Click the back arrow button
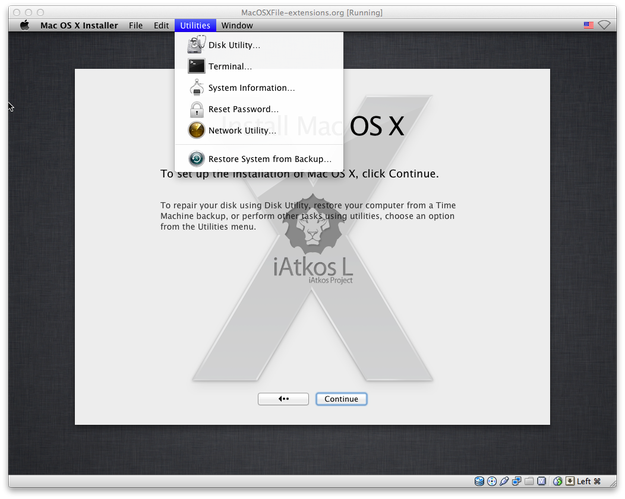Screen dimensions: 625x499 [x=283, y=399]
